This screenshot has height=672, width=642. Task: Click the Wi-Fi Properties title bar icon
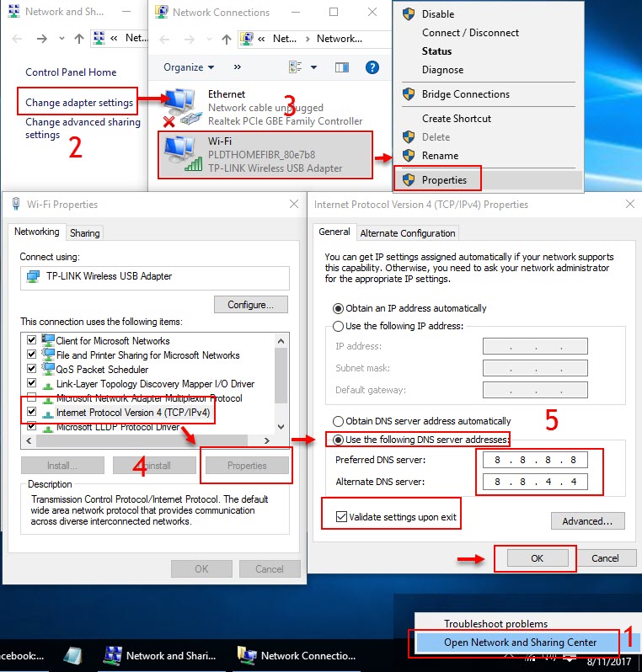click(16, 204)
